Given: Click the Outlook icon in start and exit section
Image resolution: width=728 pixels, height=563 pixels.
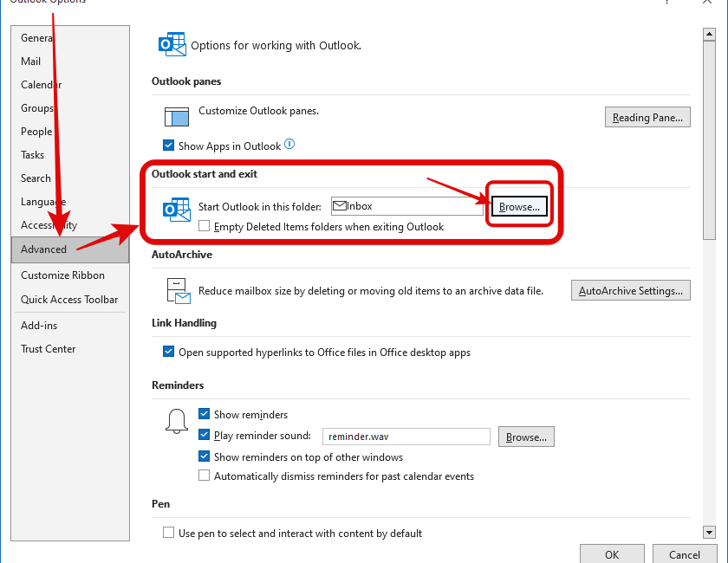Looking at the screenshot, I should pyautogui.click(x=177, y=210).
